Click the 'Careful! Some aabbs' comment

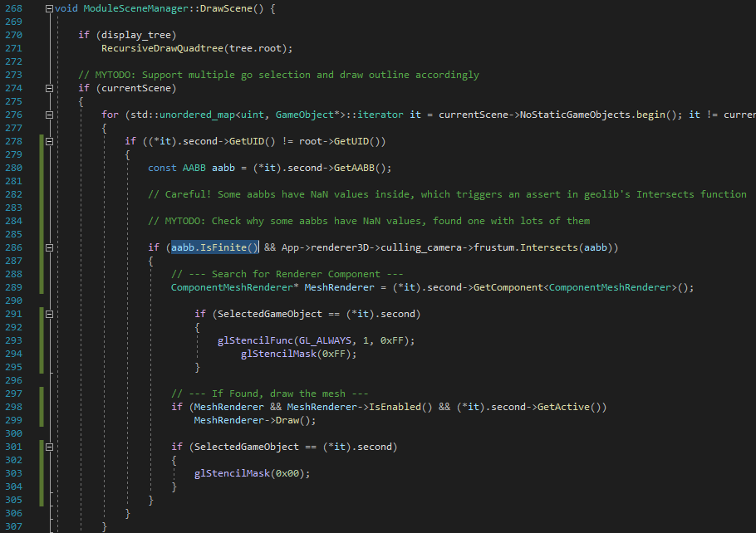coord(447,194)
